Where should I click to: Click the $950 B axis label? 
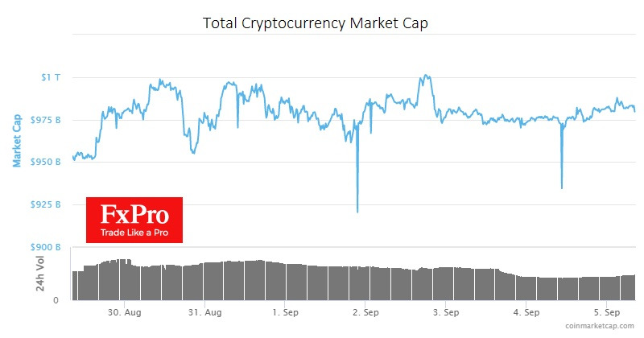(46, 163)
